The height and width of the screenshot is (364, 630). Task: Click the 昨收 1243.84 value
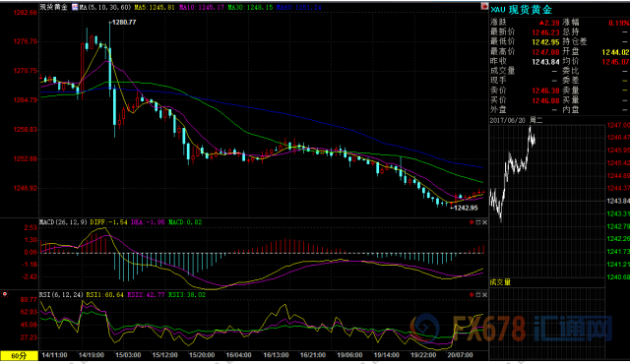[545, 62]
